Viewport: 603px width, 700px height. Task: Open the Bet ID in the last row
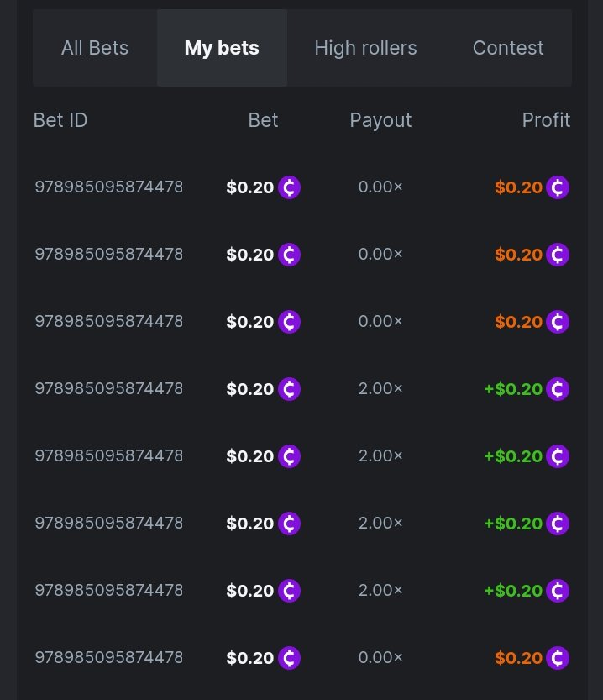click(108, 657)
